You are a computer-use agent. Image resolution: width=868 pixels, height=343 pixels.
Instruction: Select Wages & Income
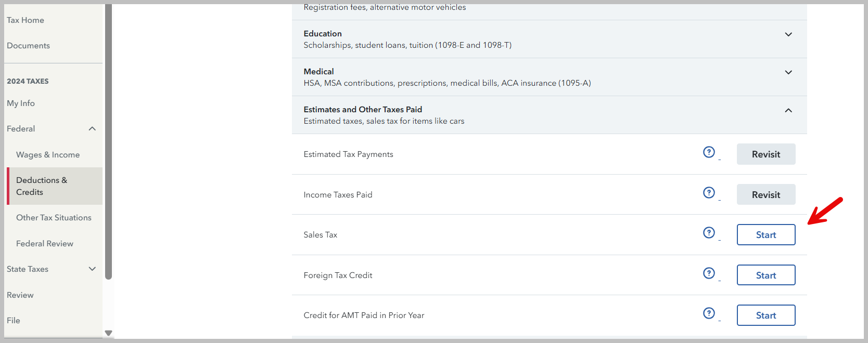48,155
